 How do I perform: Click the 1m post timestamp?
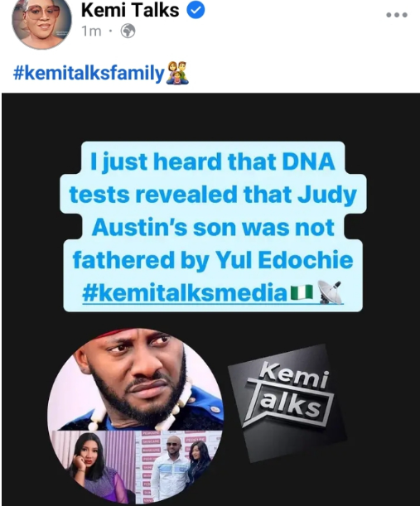pyautogui.click(x=91, y=31)
